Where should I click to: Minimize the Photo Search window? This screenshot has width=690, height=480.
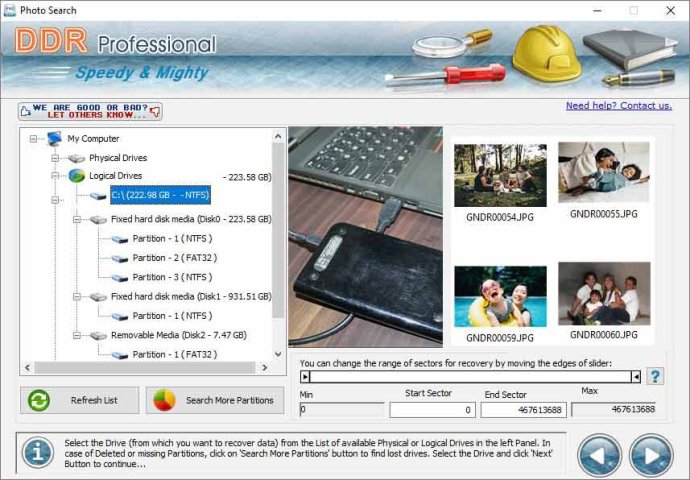[x=597, y=11]
